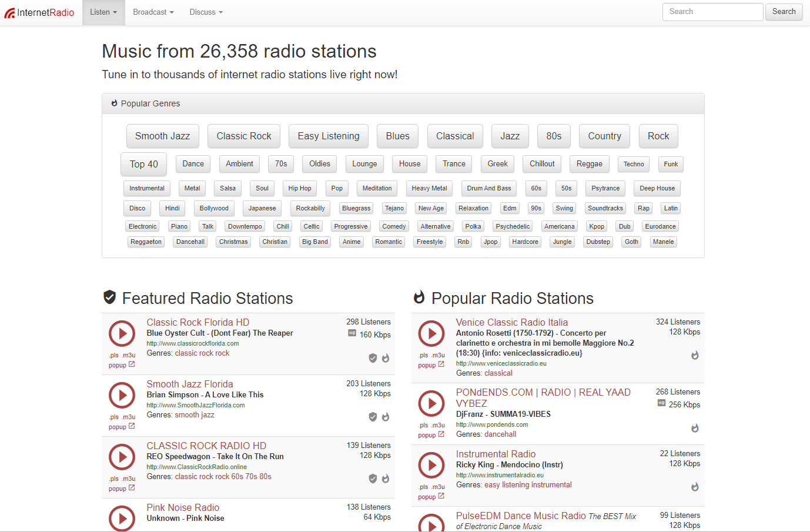Click flame icon for PONdENDS.COM station
The height and width of the screenshot is (532, 810).
pos(695,428)
